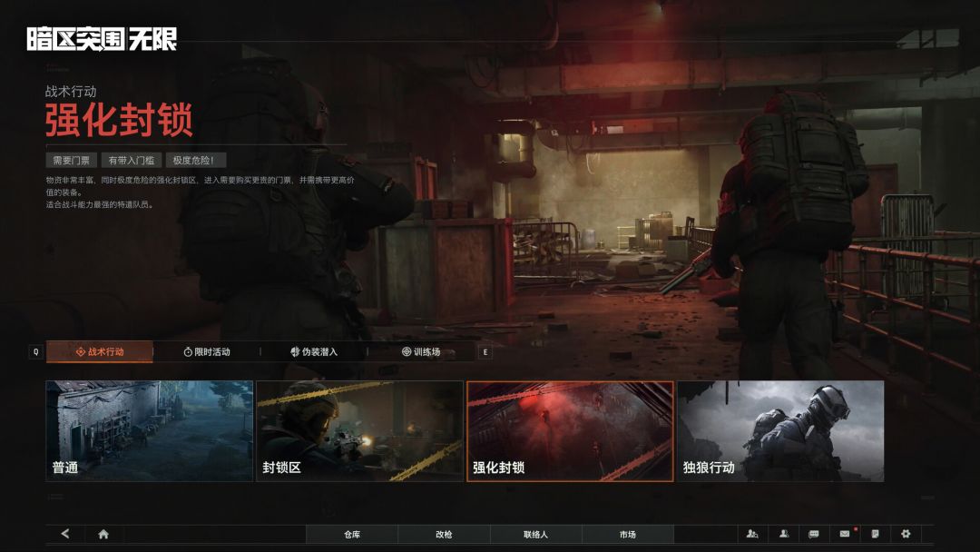Select the 战术行动 tab
The height and width of the screenshot is (552, 980).
click(x=100, y=350)
